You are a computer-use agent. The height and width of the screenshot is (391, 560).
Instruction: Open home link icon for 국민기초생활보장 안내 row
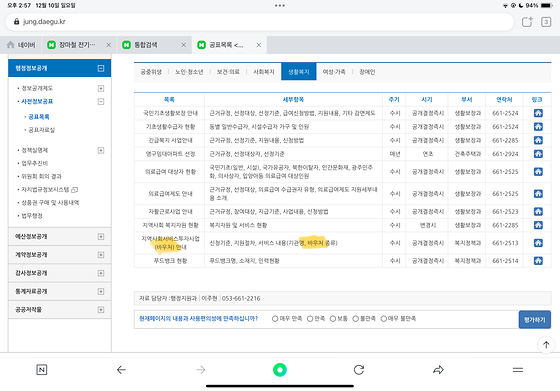(538, 113)
